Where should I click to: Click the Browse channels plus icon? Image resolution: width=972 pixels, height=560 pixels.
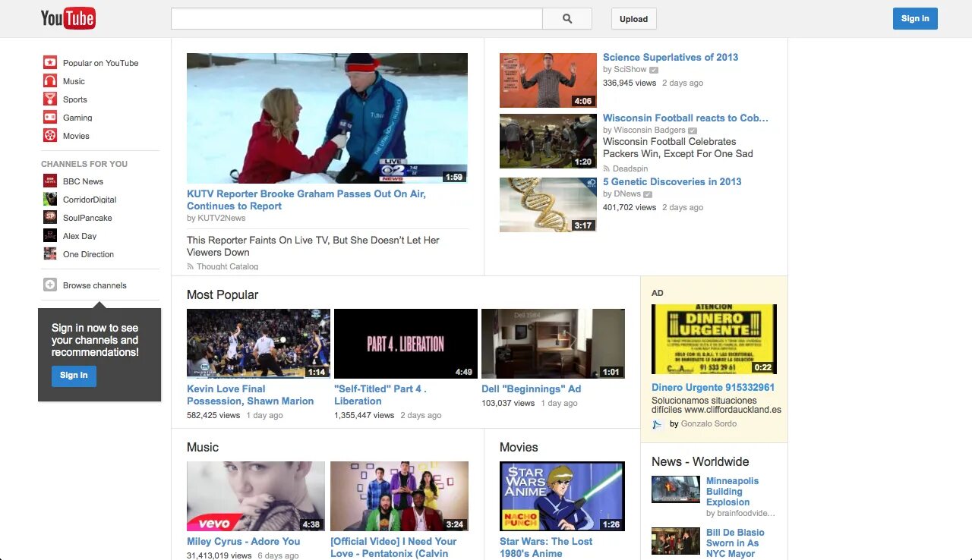[50, 285]
